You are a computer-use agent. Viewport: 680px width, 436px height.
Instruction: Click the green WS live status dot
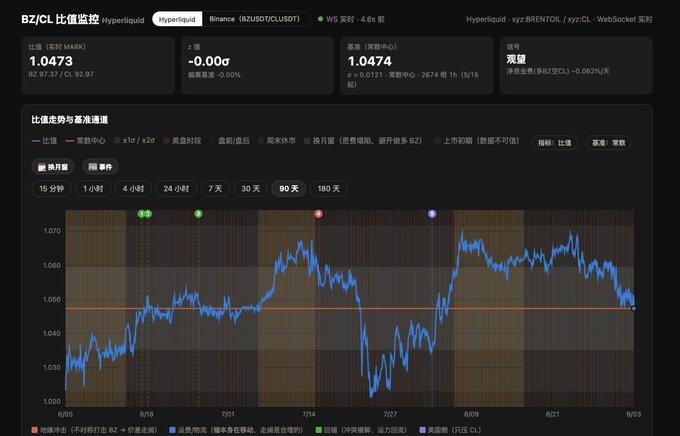click(x=320, y=19)
